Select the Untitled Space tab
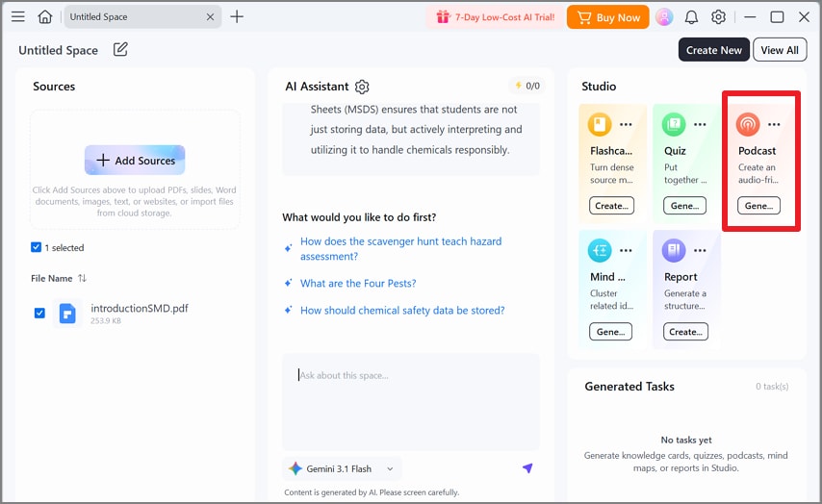This screenshot has height=504, width=822. [x=142, y=16]
